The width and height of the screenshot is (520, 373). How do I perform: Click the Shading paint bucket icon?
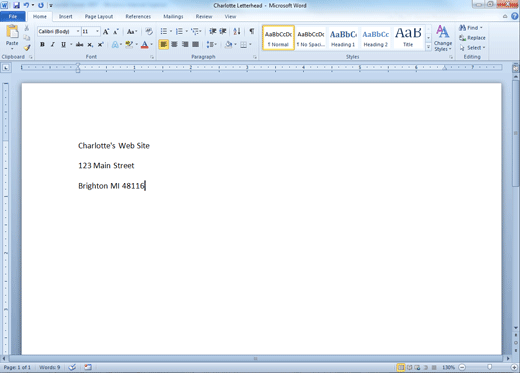point(228,44)
